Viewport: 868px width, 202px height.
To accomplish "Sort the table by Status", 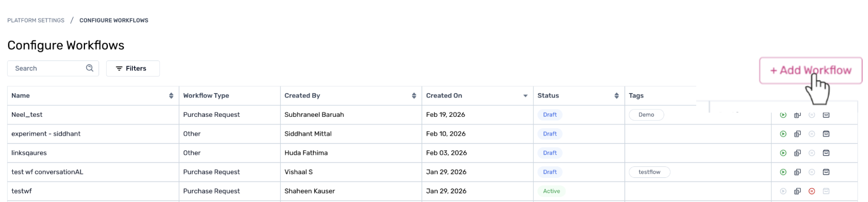I will [x=616, y=96].
